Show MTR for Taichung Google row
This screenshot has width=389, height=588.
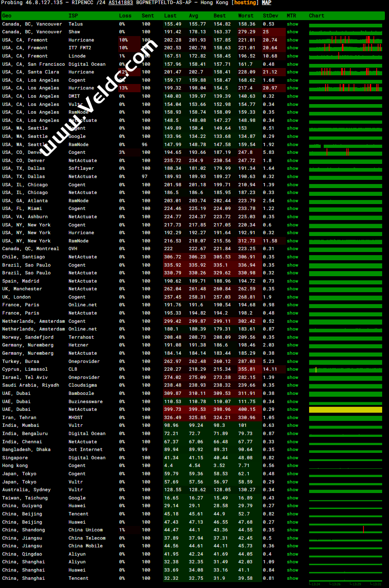pos(293,498)
